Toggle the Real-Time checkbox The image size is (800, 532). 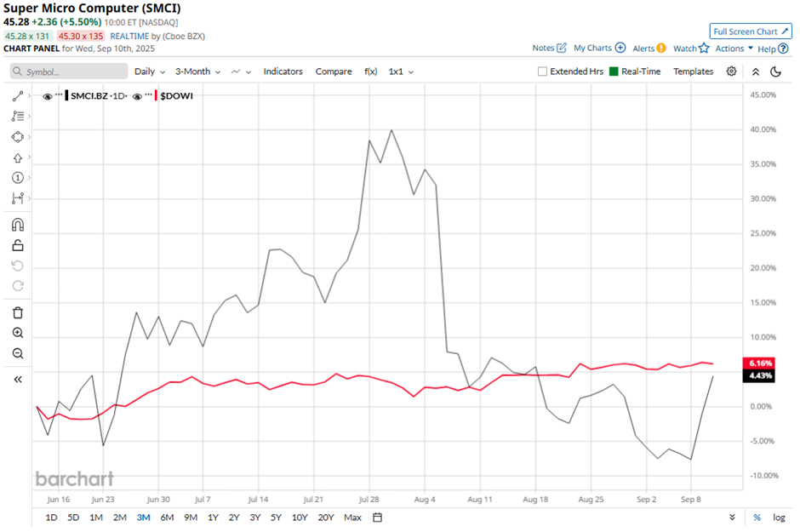[614, 72]
